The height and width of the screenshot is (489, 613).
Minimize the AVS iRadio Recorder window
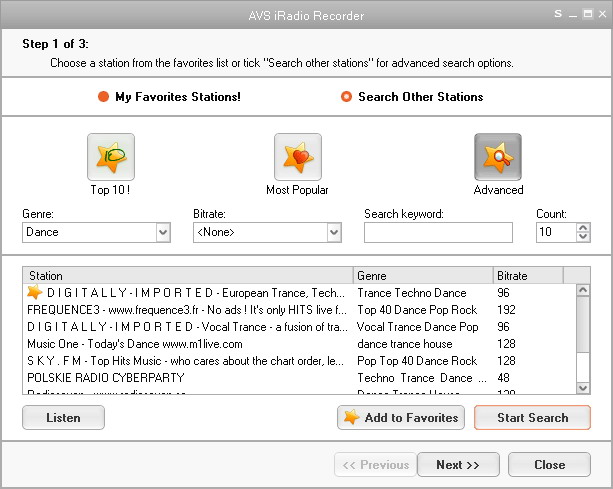click(573, 15)
